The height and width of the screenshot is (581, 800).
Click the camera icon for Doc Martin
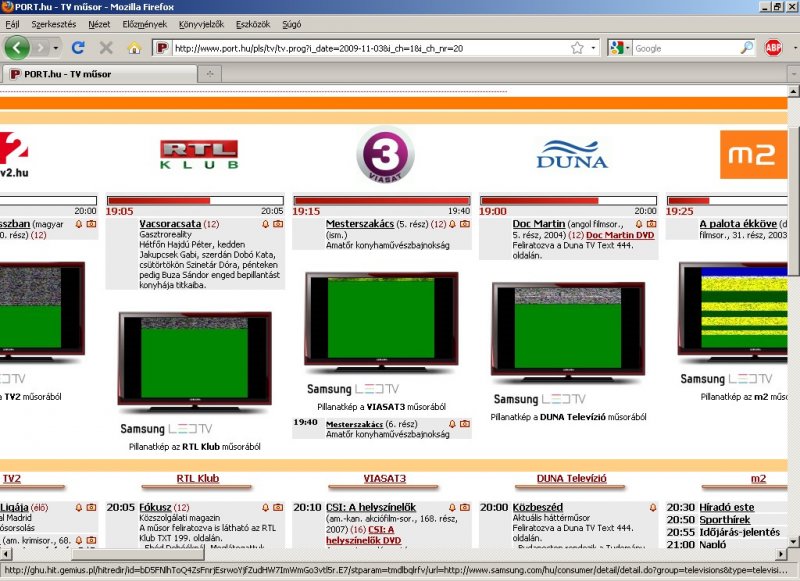[x=652, y=224]
